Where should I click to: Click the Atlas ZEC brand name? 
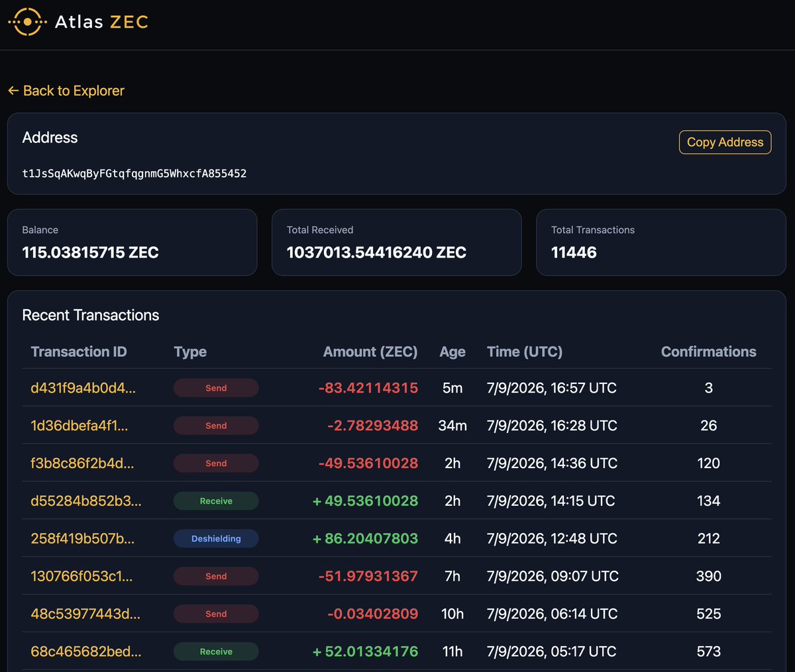pos(101,22)
